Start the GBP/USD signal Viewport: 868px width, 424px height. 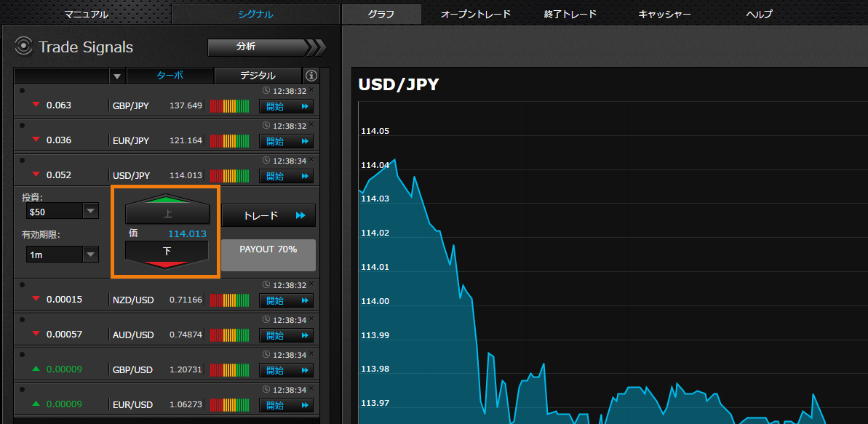click(286, 370)
